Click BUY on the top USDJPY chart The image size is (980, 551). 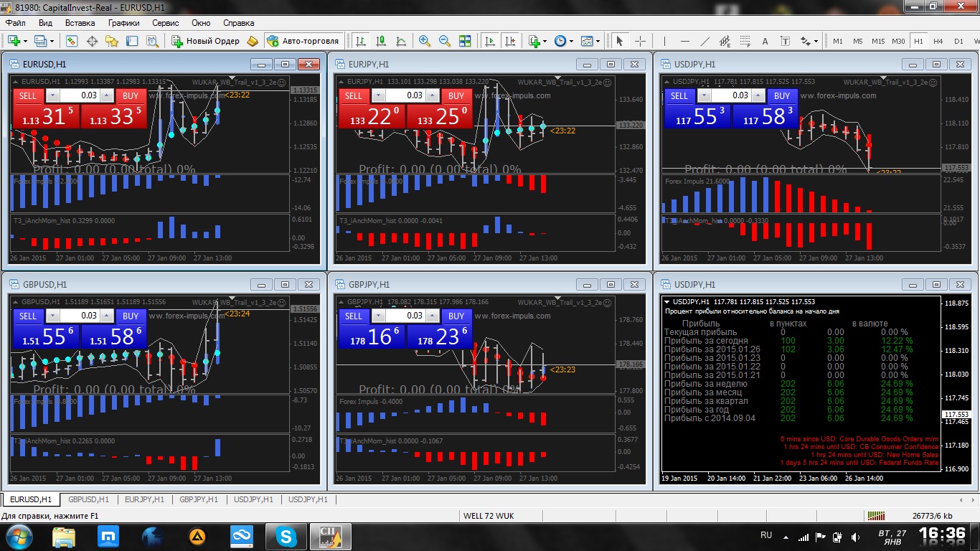point(783,95)
